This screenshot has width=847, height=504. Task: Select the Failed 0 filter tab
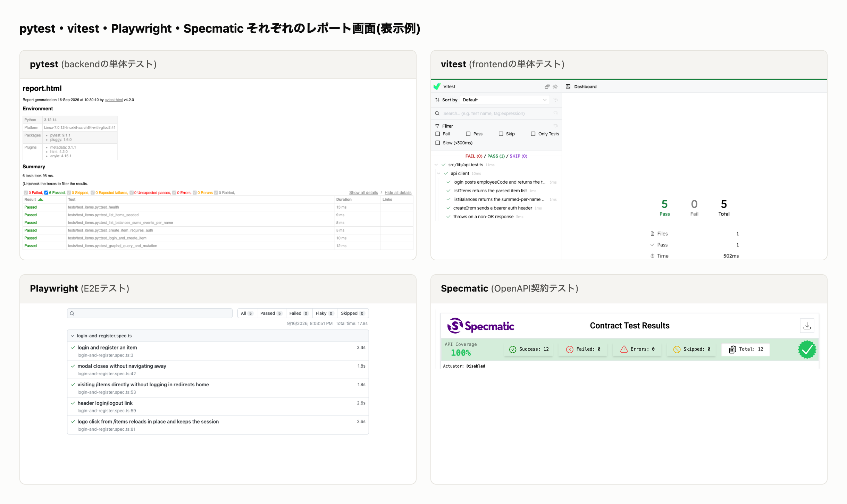[299, 313]
